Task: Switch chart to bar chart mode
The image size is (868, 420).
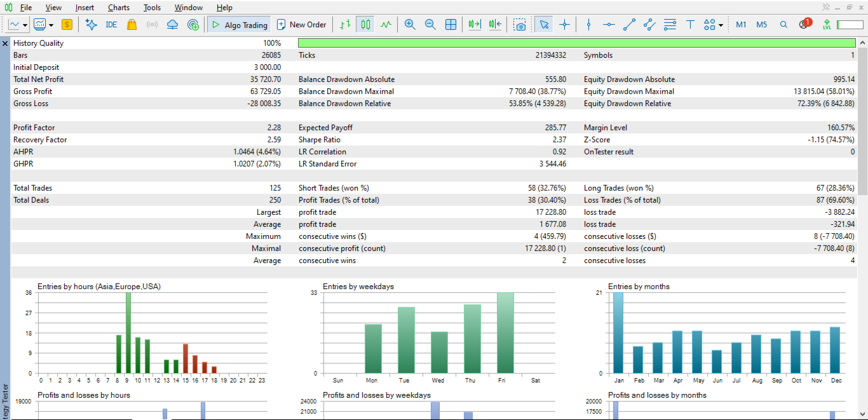Action: [344, 25]
